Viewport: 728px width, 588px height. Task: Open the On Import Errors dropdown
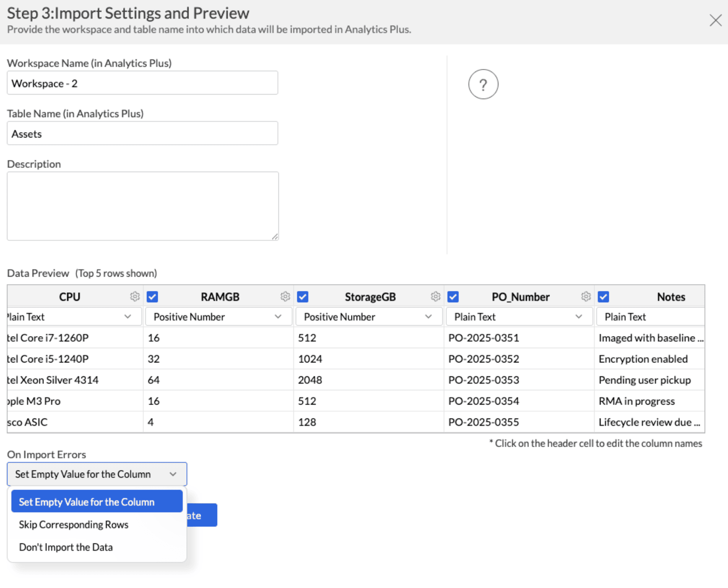pyautogui.click(x=96, y=474)
